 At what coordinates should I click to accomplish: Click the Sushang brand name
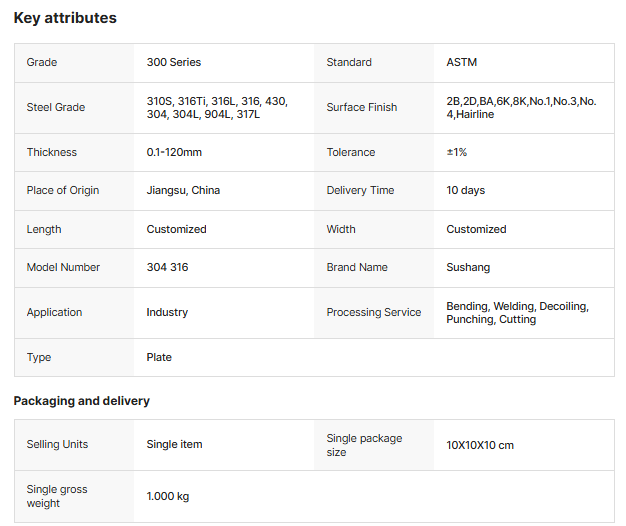click(468, 267)
